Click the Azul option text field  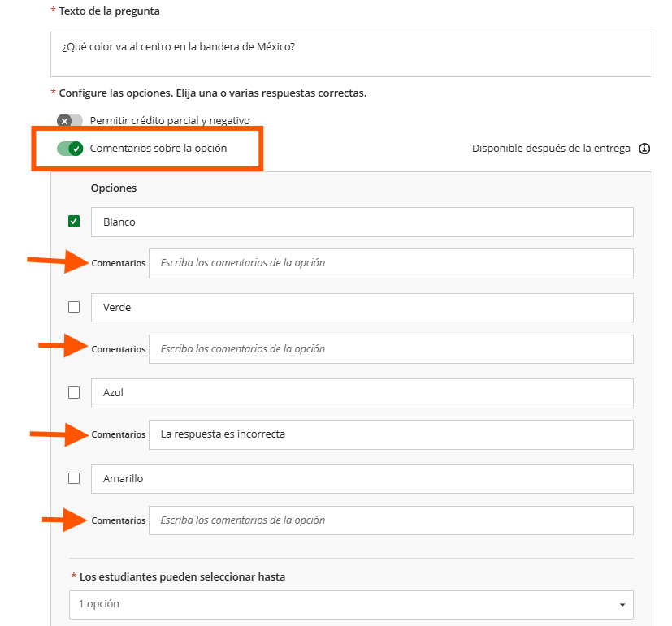(x=362, y=393)
